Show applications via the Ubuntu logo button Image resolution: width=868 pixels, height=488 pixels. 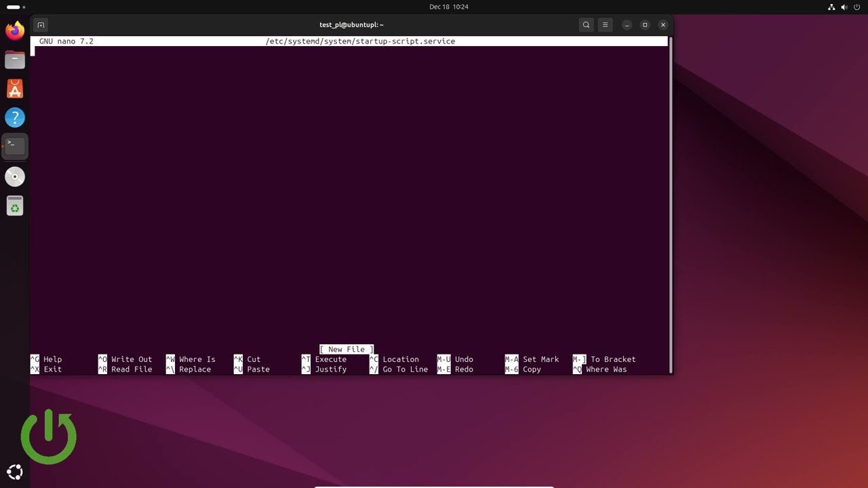[x=15, y=472]
